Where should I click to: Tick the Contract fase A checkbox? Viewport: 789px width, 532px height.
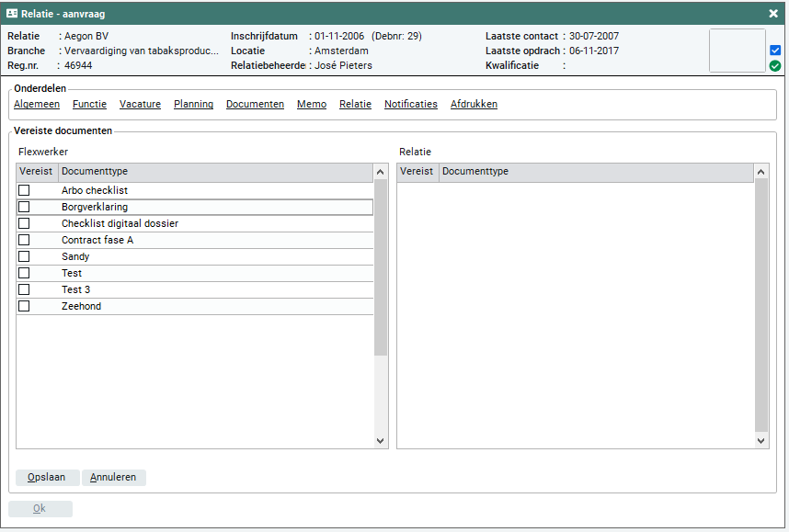point(24,240)
